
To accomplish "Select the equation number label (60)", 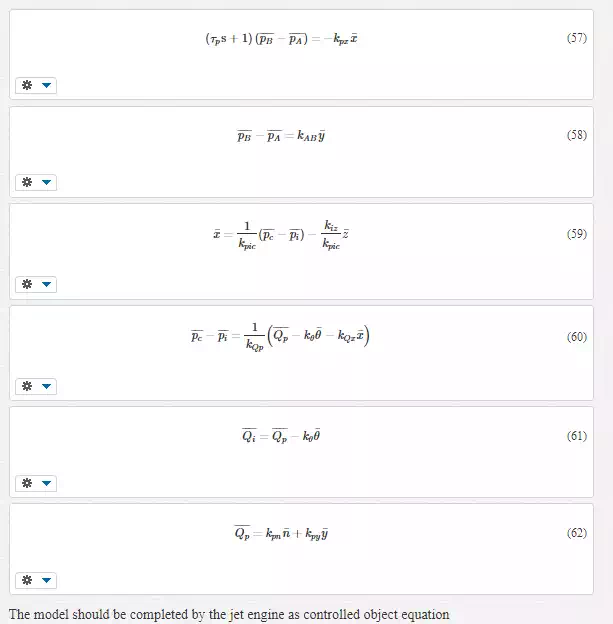I will 577,337.
